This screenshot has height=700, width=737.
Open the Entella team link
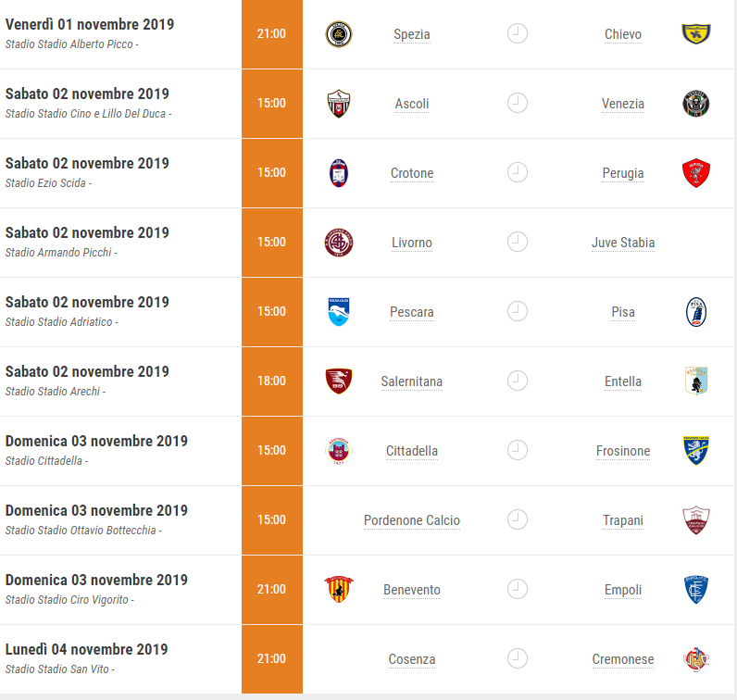pyautogui.click(x=623, y=381)
